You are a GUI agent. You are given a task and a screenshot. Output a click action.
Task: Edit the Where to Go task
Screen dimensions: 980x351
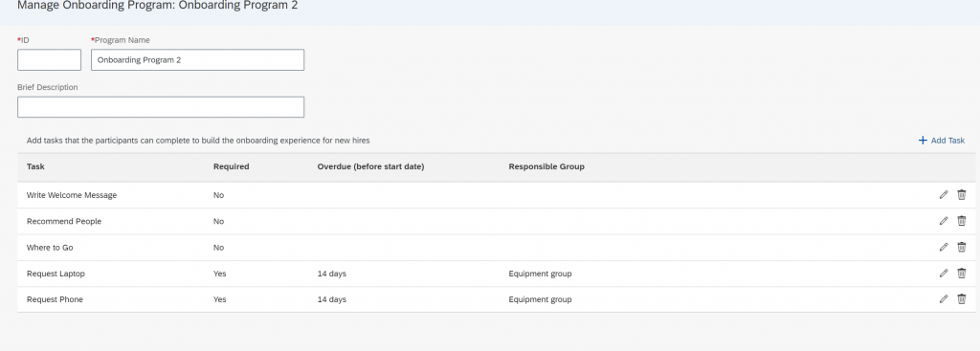click(x=944, y=248)
